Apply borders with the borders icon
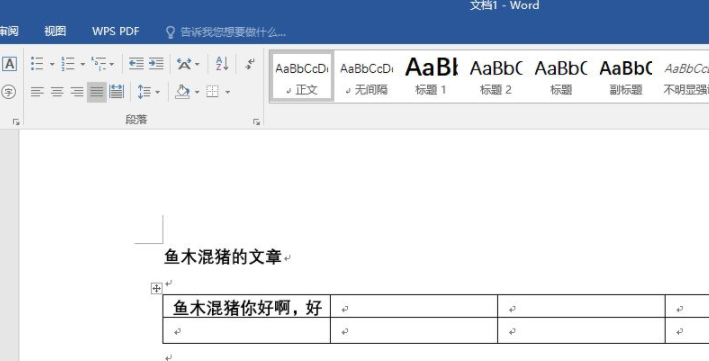This screenshot has width=709, height=361. pyautogui.click(x=213, y=92)
